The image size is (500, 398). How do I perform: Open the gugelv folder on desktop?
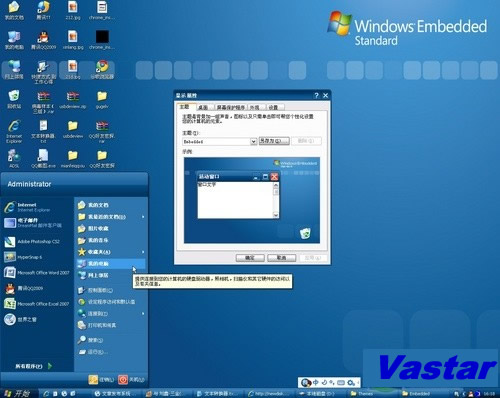click(102, 99)
